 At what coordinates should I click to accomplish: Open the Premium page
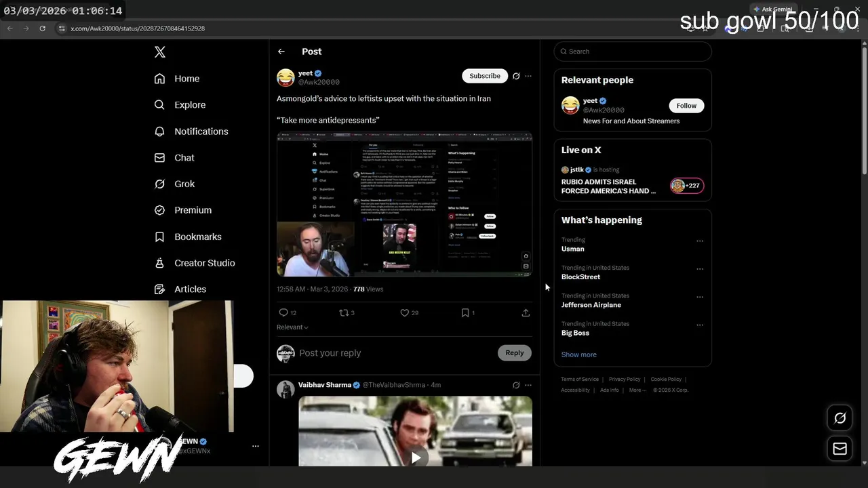pos(183,210)
